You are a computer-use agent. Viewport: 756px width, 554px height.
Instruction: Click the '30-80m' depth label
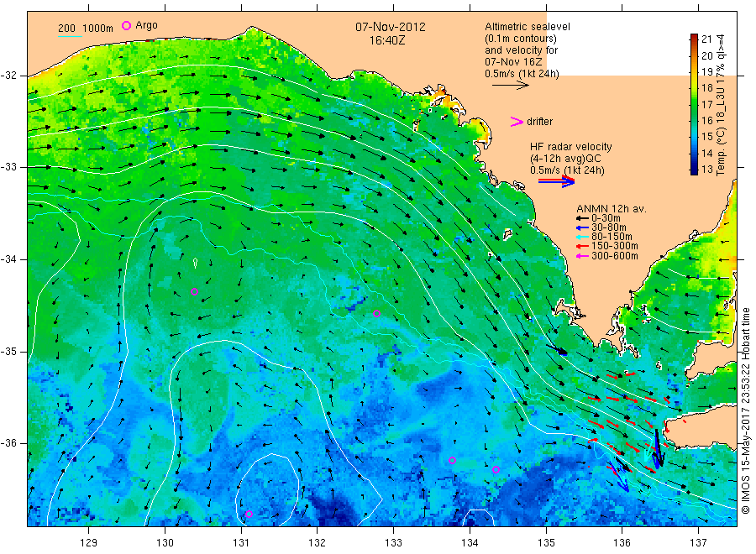pyautogui.click(x=609, y=227)
